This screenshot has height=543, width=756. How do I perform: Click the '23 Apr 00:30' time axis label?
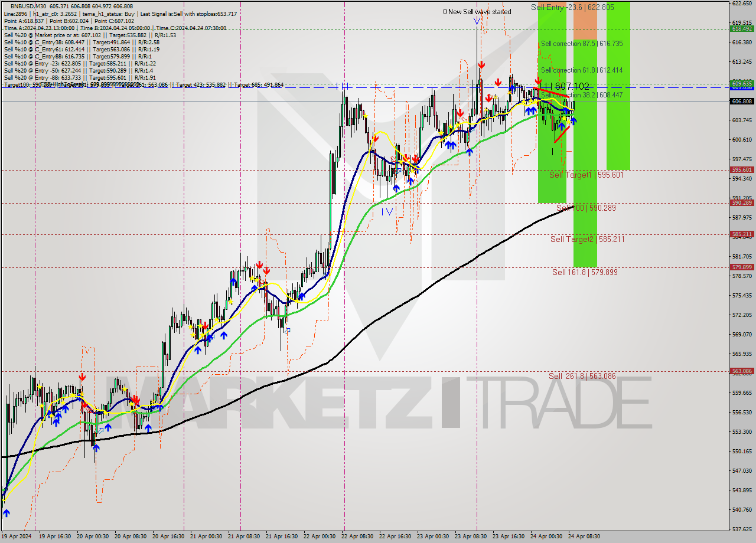tap(432, 537)
